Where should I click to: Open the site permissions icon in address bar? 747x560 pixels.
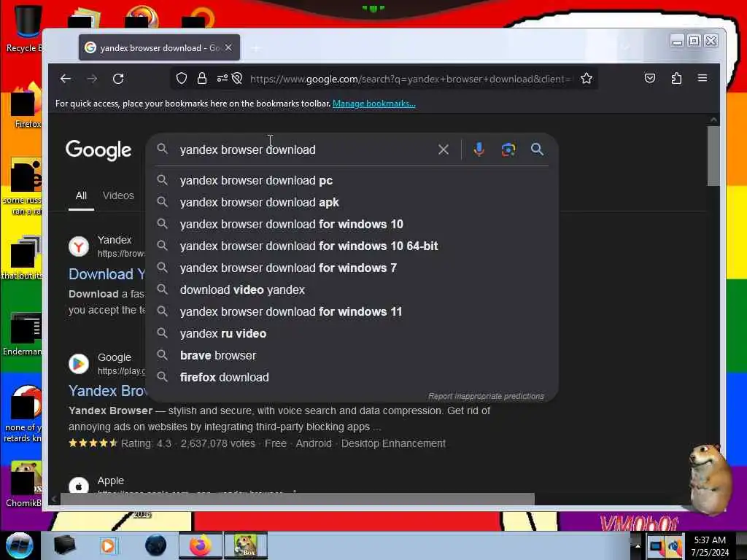click(x=222, y=78)
